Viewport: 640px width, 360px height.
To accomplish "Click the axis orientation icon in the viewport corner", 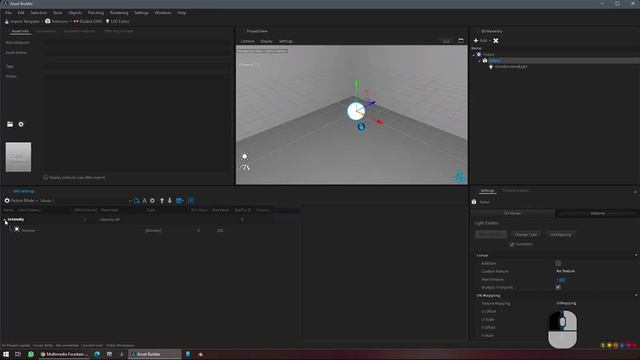I will (459, 176).
